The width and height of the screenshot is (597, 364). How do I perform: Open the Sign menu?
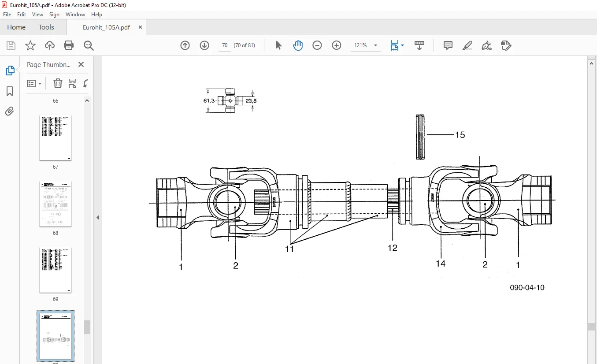[54, 15]
